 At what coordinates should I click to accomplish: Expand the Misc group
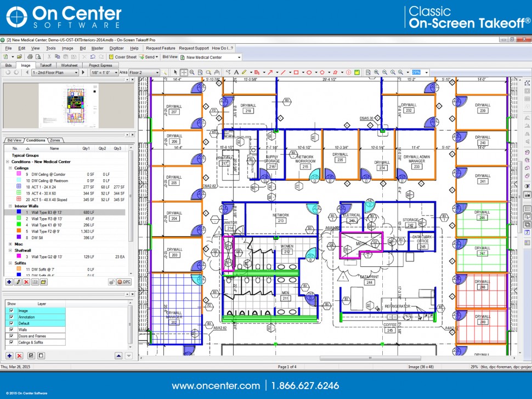[10, 244]
